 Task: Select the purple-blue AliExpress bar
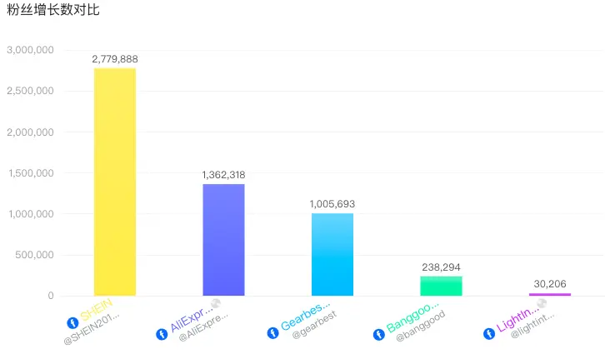223,240
